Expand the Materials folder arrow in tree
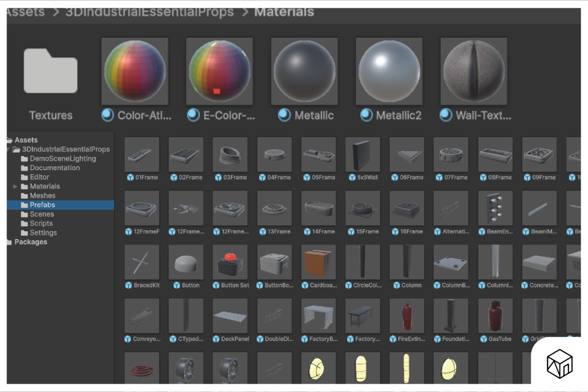Viewport: 588px width, 392px height. [x=15, y=187]
